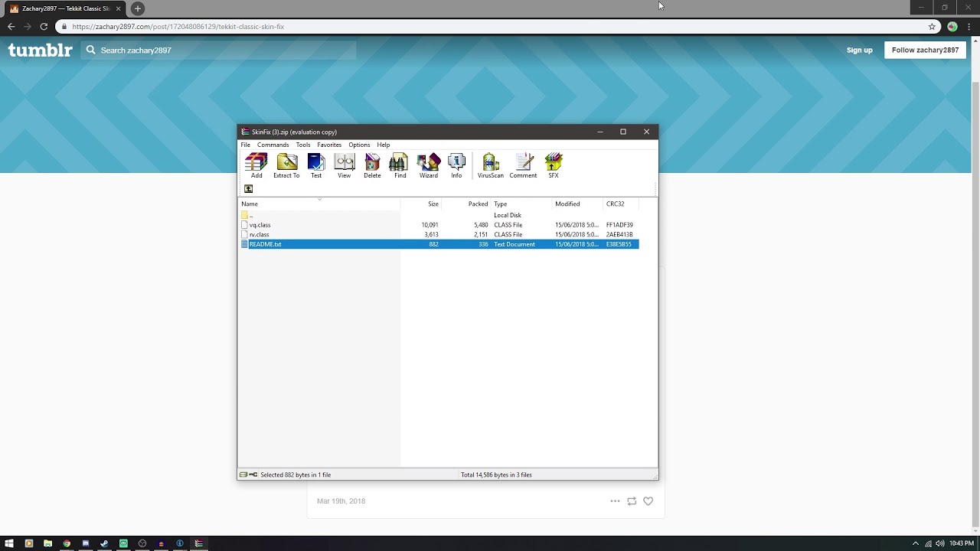Click the Follow zachary2897 button
The width and height of the screenshot is (980, 551).
tap(925, 50)
